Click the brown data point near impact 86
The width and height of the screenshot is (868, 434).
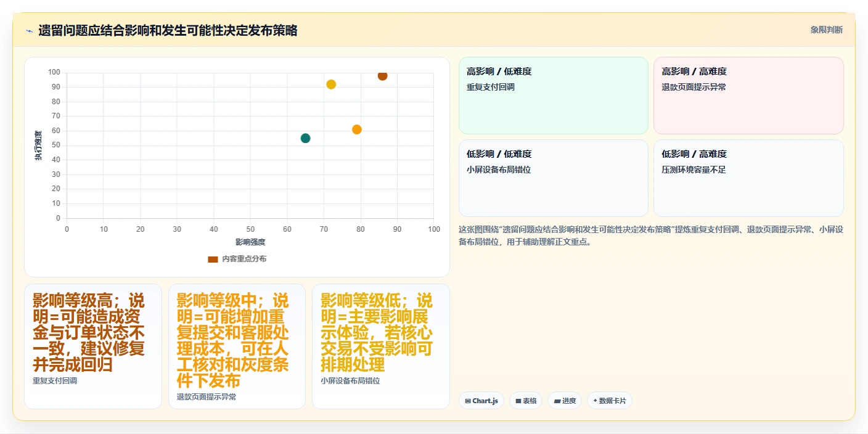click(382, 76)
